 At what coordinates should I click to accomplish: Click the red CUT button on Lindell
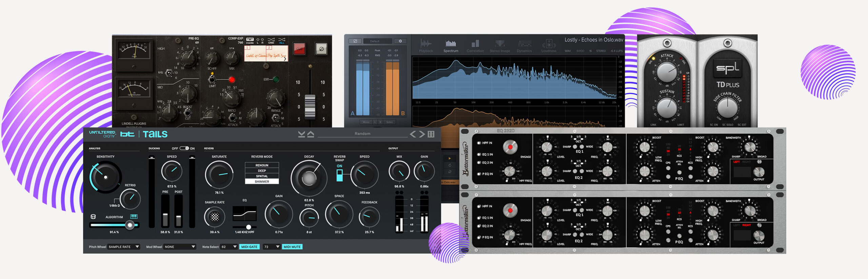tap(299, 49)
